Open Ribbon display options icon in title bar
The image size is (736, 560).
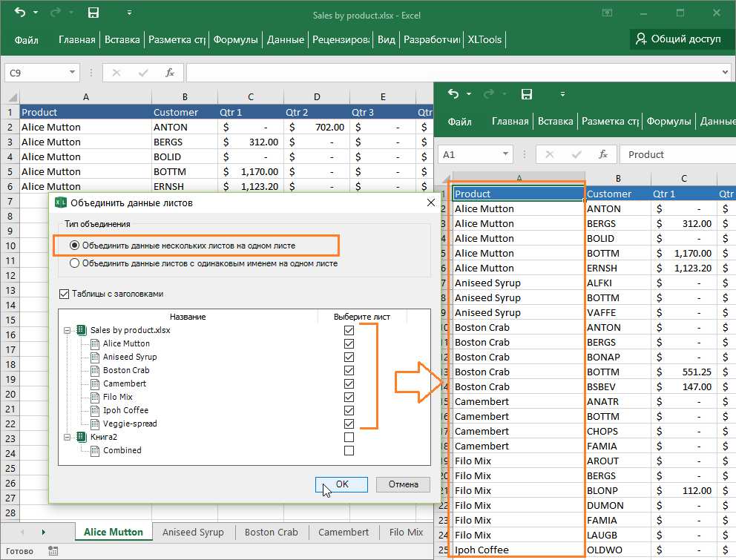click(608, 13)
